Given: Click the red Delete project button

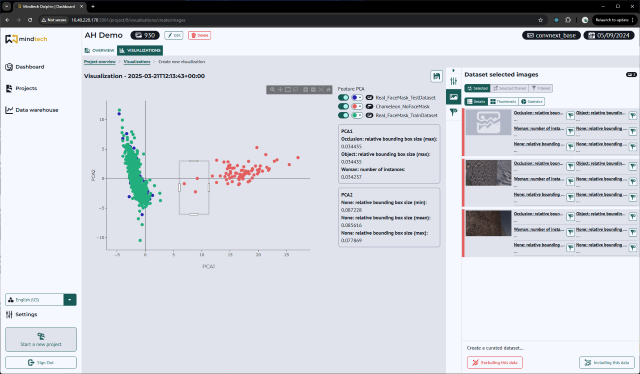Looking at the screenshot, I should pyautogui.click(x=199, y=36).
